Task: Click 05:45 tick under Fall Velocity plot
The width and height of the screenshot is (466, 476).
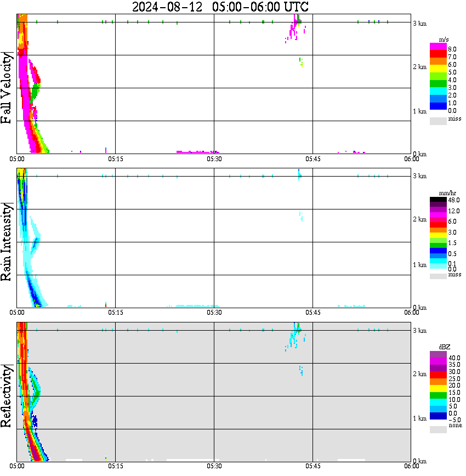Action: point(313,159)
